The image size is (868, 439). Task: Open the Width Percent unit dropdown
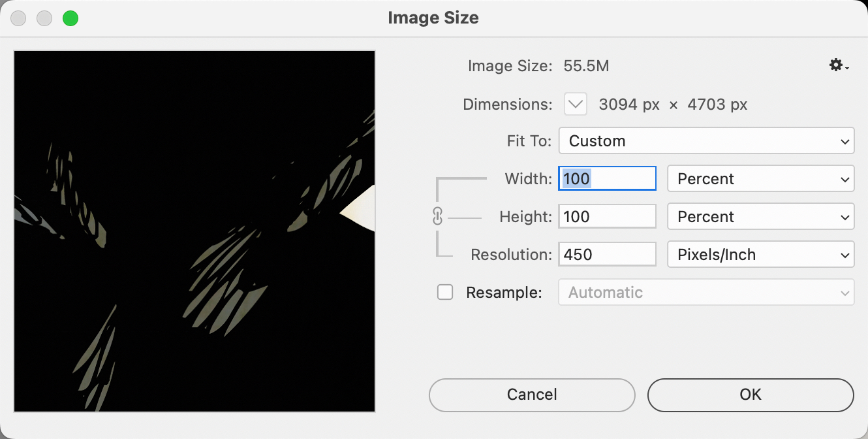click(760, 179)
